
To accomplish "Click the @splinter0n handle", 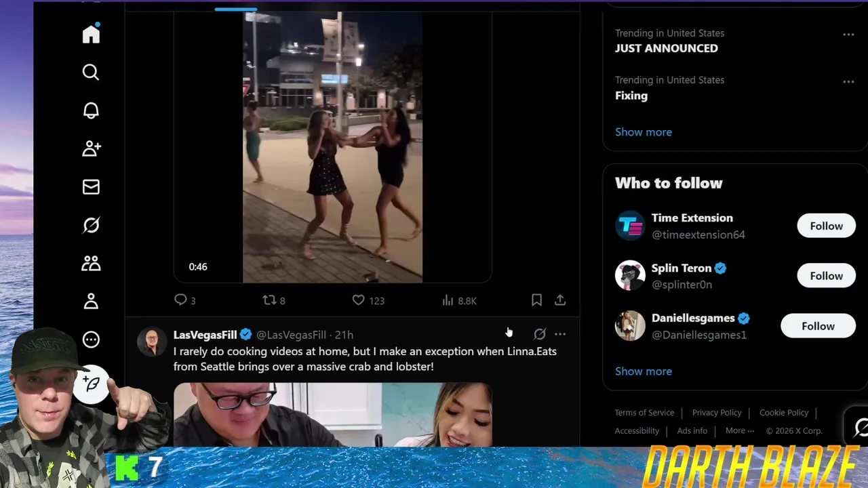I will (682, 285).
